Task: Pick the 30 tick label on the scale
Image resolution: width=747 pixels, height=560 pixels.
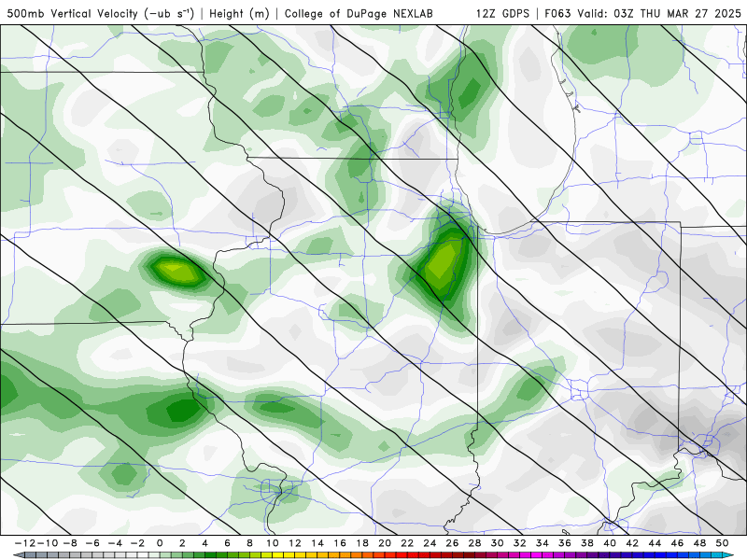Action: click(x=498, y=543)
